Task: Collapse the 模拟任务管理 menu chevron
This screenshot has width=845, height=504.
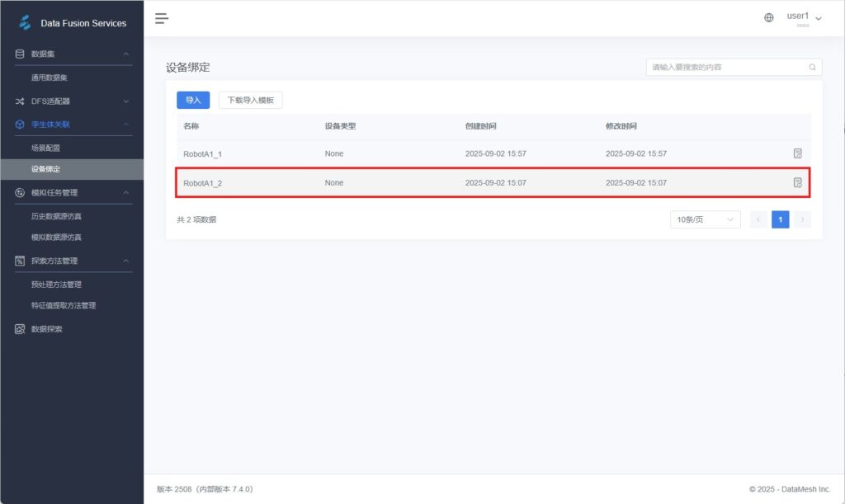Action: 126,193
